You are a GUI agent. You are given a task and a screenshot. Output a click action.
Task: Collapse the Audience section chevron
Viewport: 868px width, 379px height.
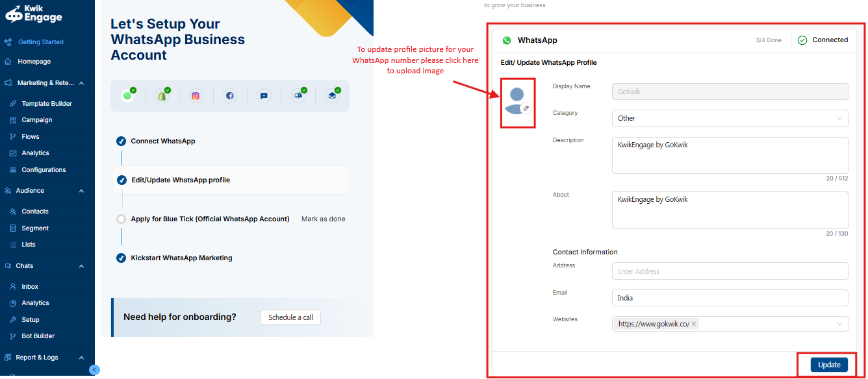(81, 191)
